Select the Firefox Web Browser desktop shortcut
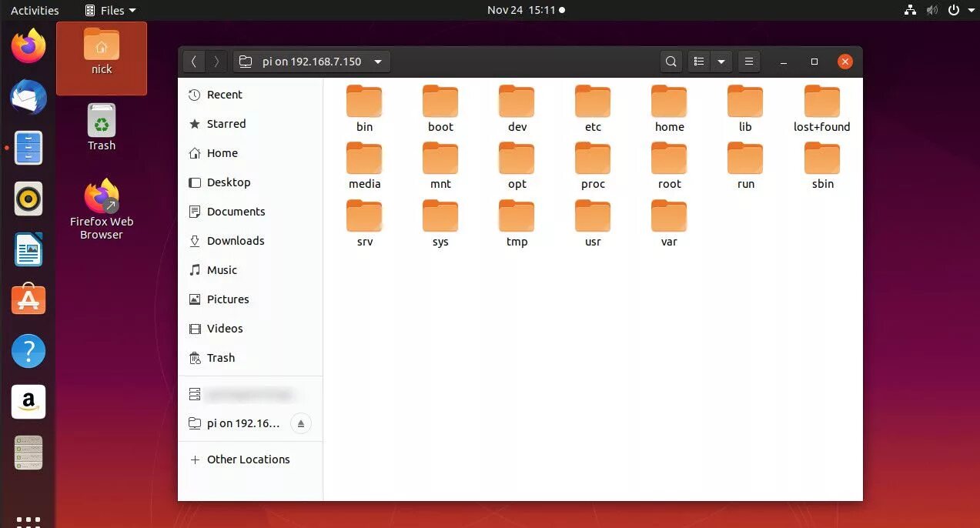The width and height of the screenshot is (980, 528). tap(102, 209)
